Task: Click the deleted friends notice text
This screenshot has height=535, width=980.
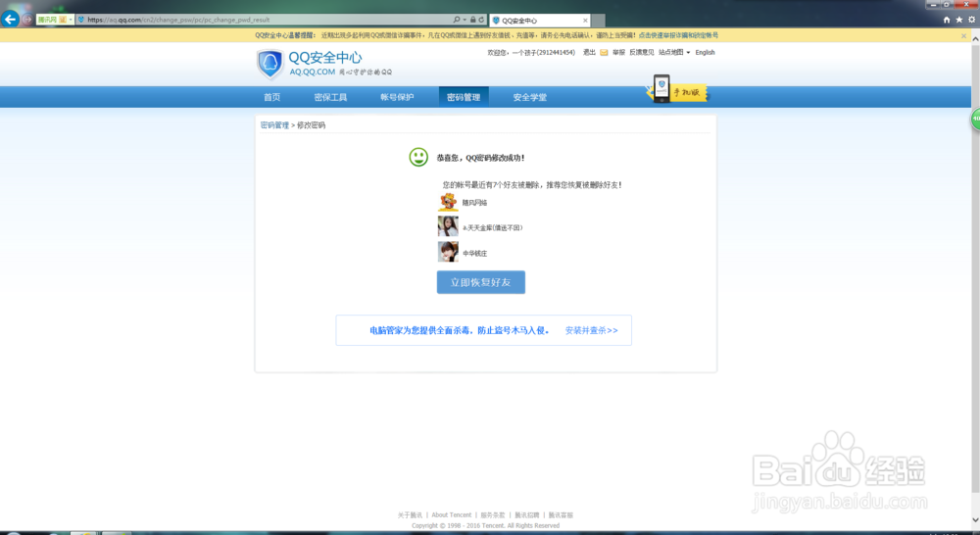Action: [x=532, y=185]
